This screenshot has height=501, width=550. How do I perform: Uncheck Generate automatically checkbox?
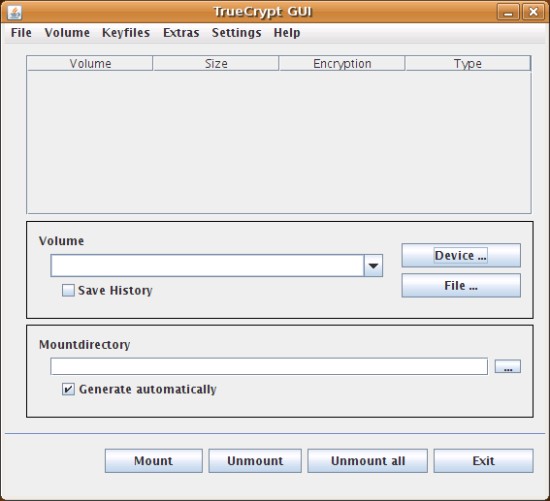[68, 389]
